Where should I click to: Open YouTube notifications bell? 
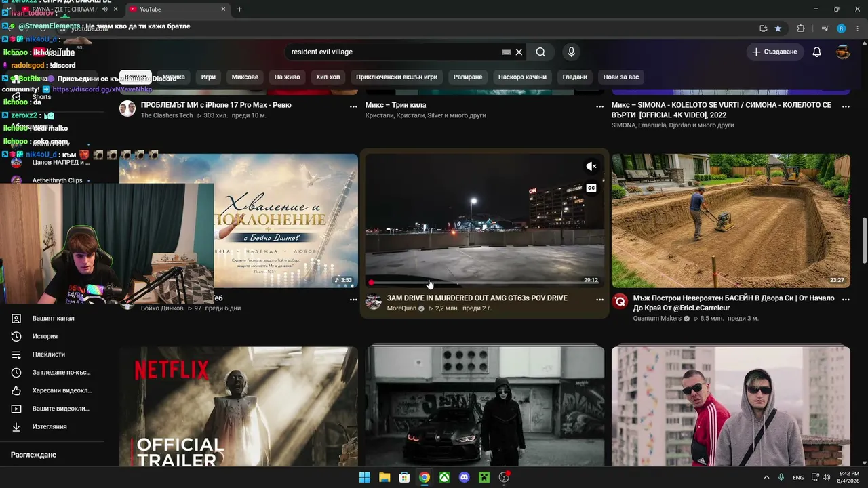pyautogui.click(x=817, y=52)
